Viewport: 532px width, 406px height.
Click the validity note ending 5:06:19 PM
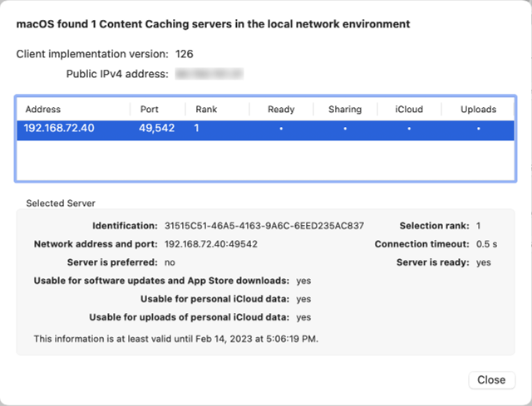pyautogui.click(x=175, y=339)
